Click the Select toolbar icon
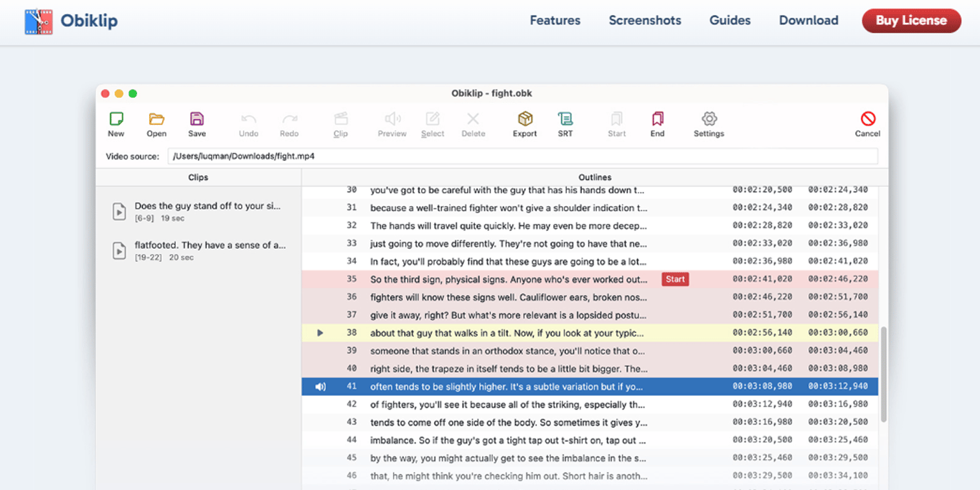Viewport: 980px width, 490px height. click(x=433, y=119)
